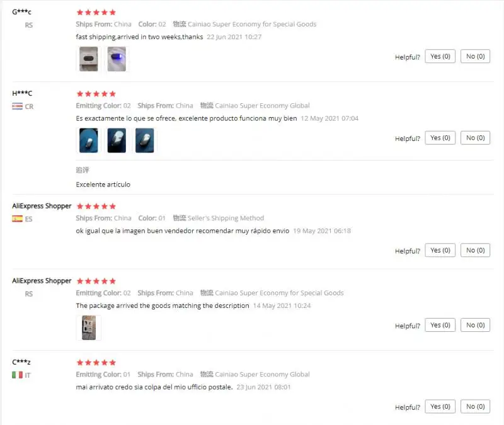Click Yes on package arrived review
Screen dimensions: 504x425
[x=440, y=325]
